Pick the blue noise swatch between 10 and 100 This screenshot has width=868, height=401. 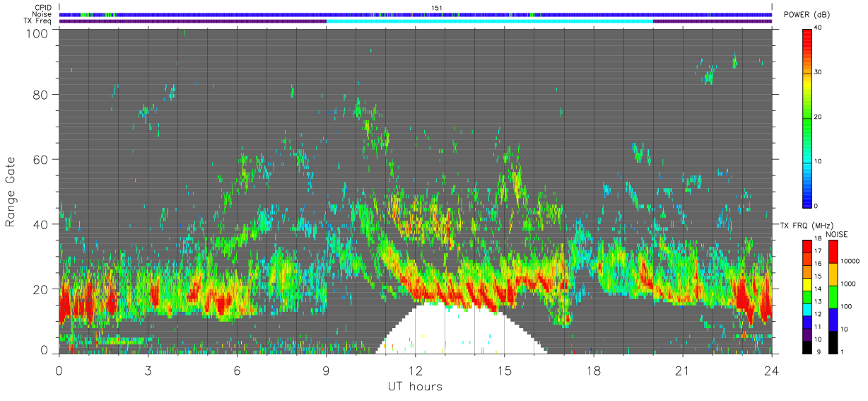(x=833, y=320)
